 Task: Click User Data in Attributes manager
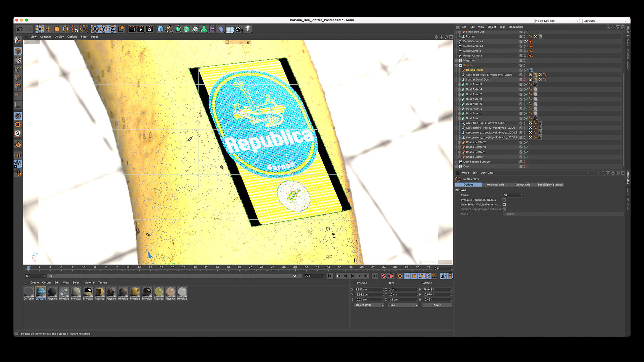click(487, 173)
